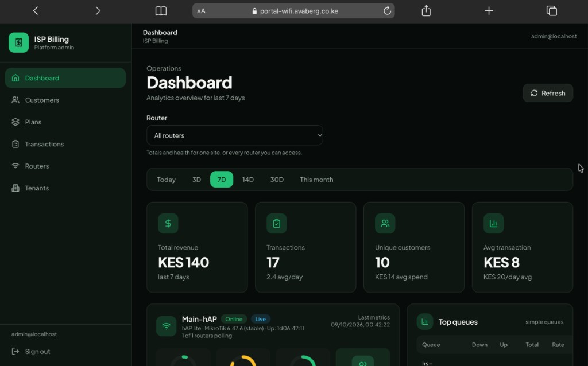Open a new tab with plus icon
This screenshot has width=588, height=366.
point(489,11)
